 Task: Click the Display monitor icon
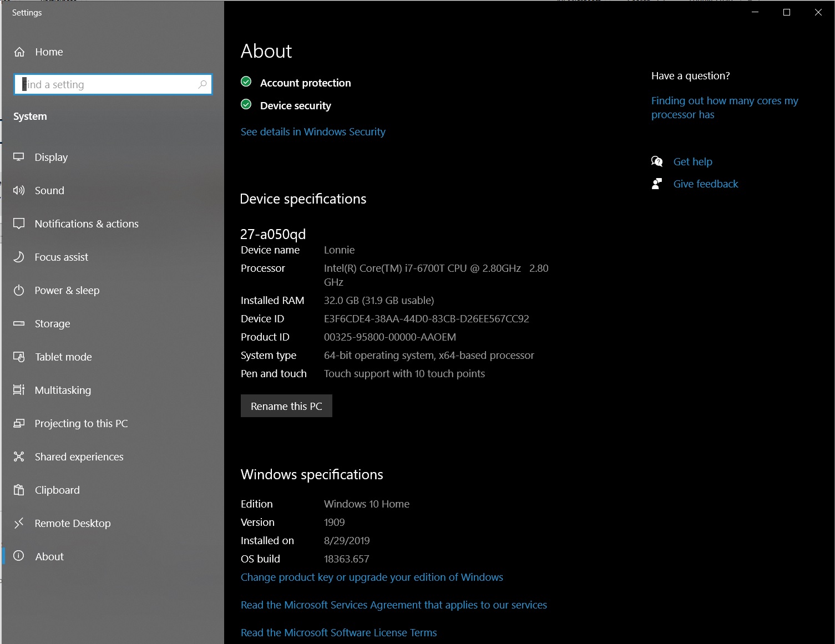(x=19, y=157)
